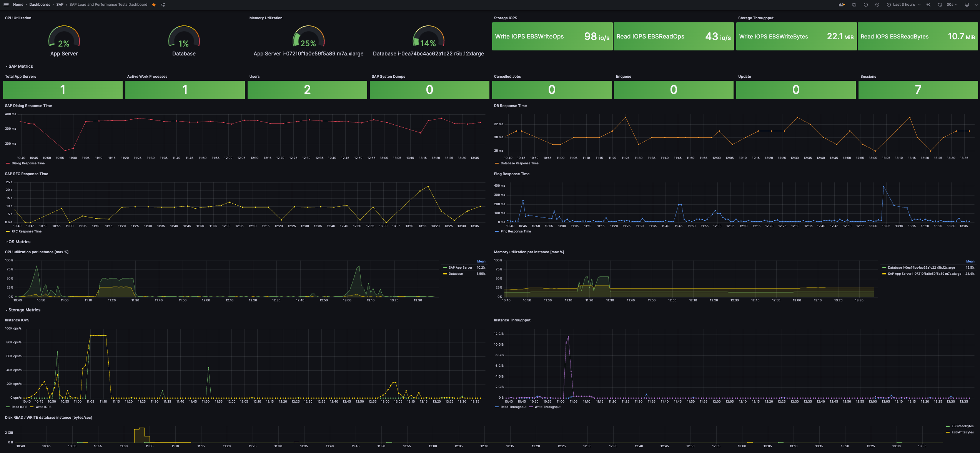This screenshot has width=980, height=453.
Task: Zoom out the time range
Action: point(928,5)
